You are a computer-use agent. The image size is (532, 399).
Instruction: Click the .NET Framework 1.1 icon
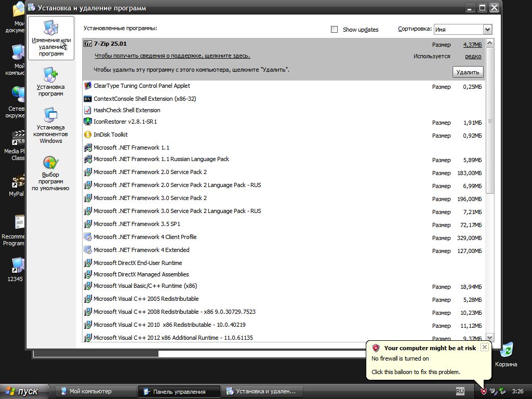click(x=87, y=148)
